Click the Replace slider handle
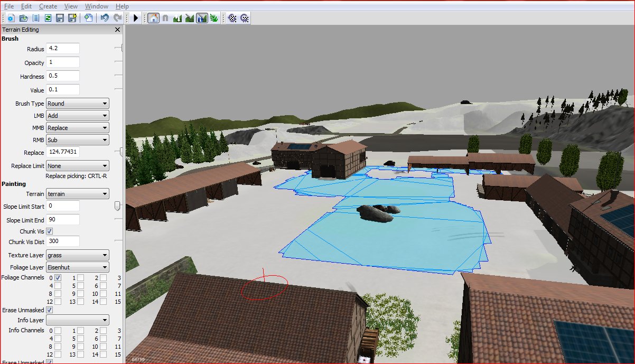Screen dimensions: 635x364 pos(122,152)
